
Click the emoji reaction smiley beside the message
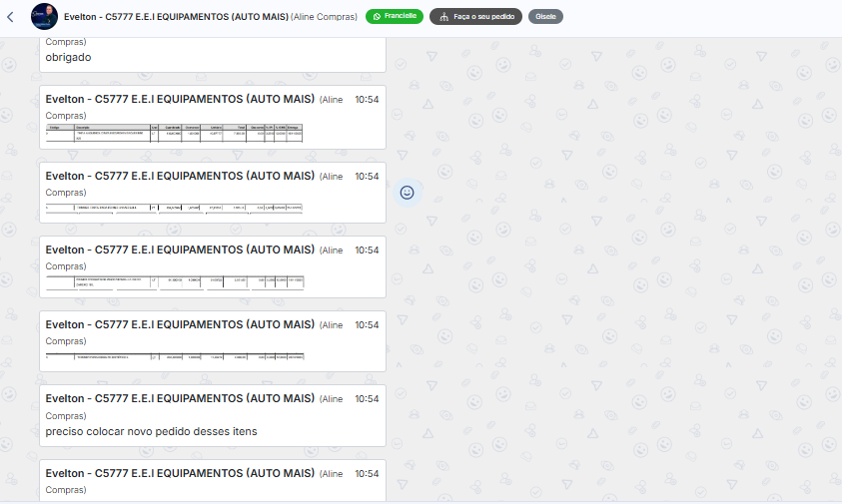[x=407, y=193]
